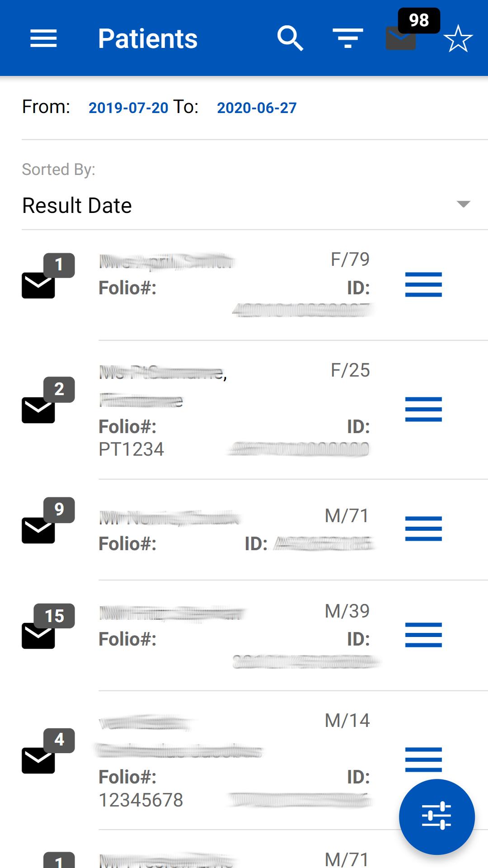This screenshot has height=868, width=488.
Task: Change the From date 2019-07-20
Action: [x=128, y=108]
